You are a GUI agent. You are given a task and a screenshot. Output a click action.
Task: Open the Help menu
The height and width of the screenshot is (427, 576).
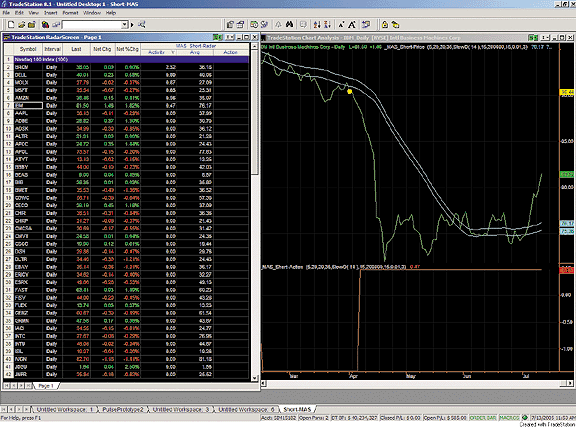pos(111,13)
